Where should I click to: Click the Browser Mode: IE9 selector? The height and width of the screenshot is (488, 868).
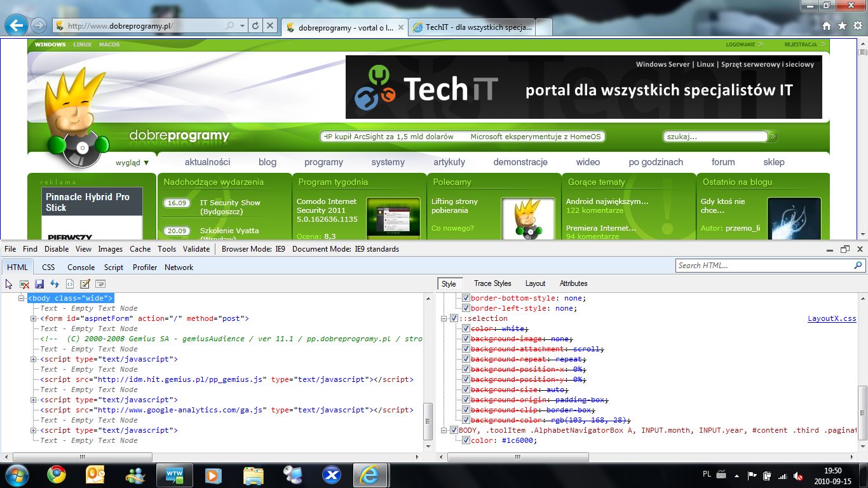(x=252, y=249)
